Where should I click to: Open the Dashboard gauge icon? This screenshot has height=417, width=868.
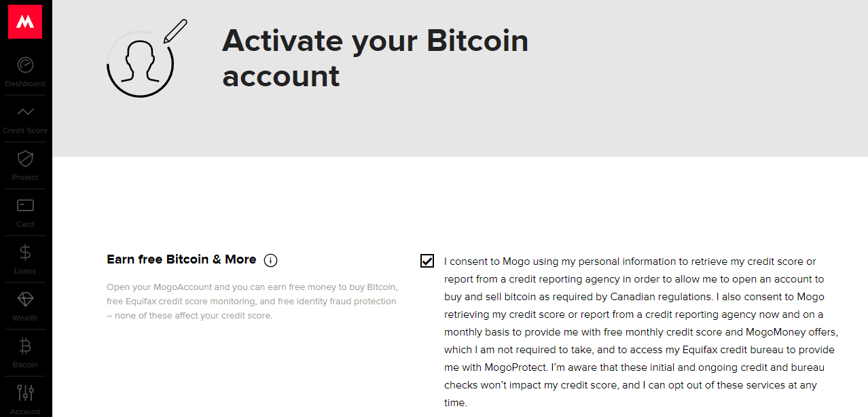point(25,65)
